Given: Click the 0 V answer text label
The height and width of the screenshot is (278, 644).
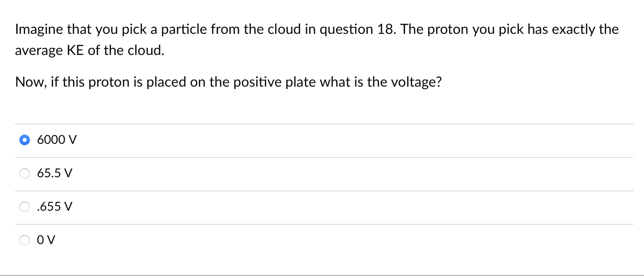Looking at the screenshot, I should [46, 240].
